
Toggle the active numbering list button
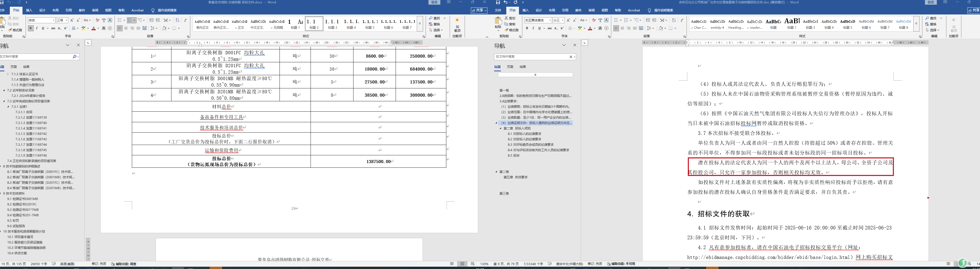130,20
